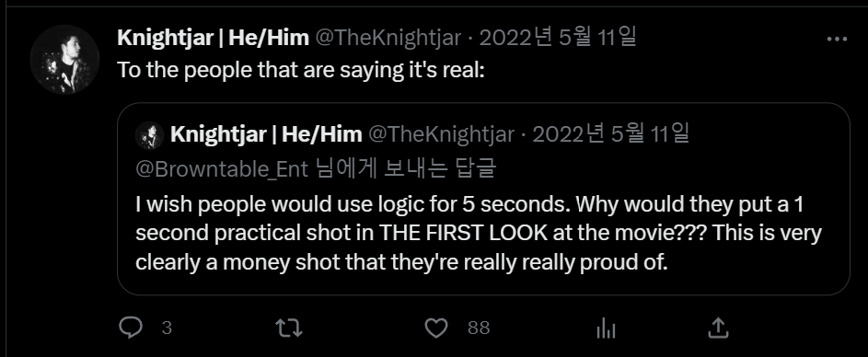Open Knightjar | He/Him display name
The image size is (868, 357).
(214, 39)
